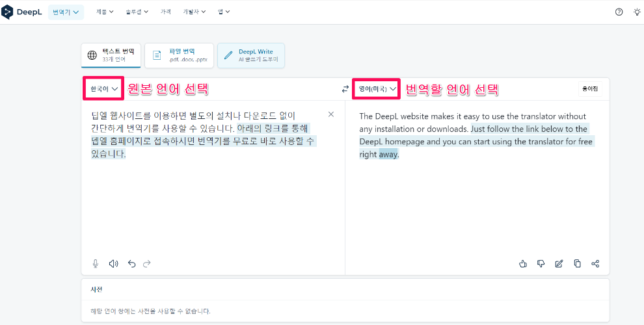Open the 영어(미국) target language dropdown
644x325 pixels.
[377, 88]
